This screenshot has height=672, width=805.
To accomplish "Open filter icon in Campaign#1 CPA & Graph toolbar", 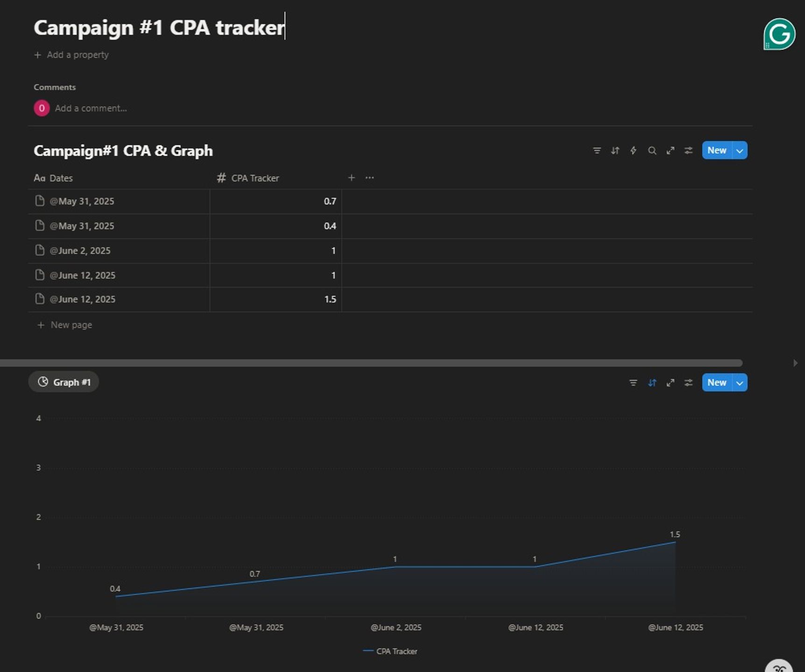I will pyautogui.click(x=597, y=150).
